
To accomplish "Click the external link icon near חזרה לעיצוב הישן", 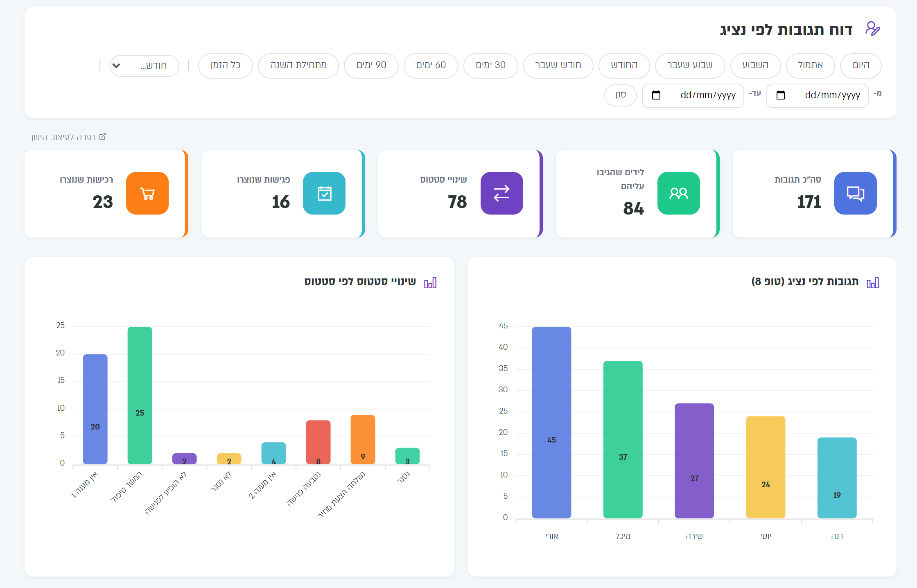I will (103, 136).
